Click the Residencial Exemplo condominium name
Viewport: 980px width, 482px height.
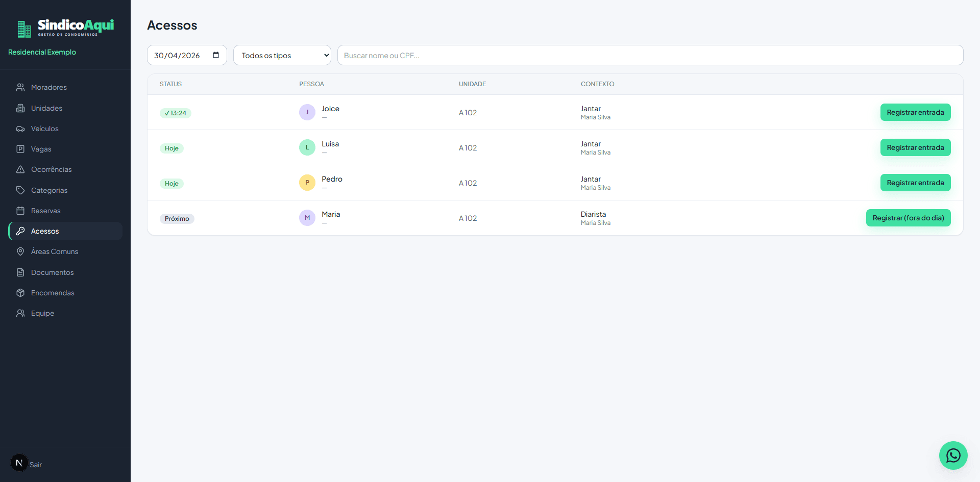pos(42,52)
